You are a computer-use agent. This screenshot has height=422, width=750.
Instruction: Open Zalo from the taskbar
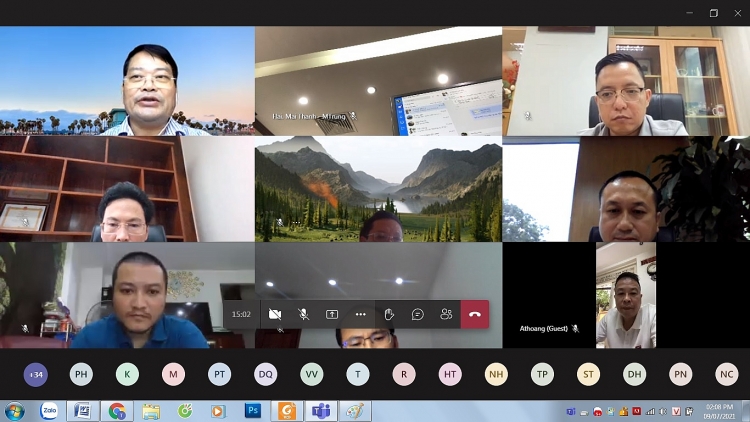click(x=48, y=411)
